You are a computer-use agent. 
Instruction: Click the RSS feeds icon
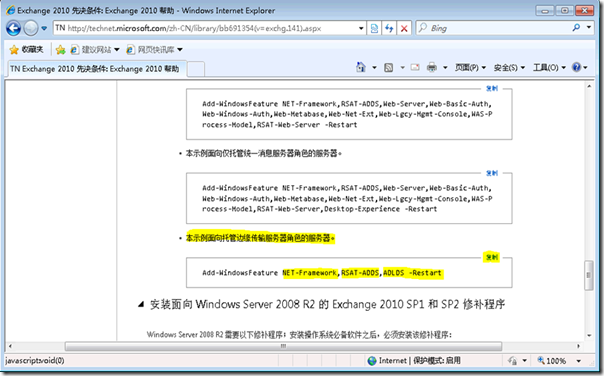click(x=389, y=68)
